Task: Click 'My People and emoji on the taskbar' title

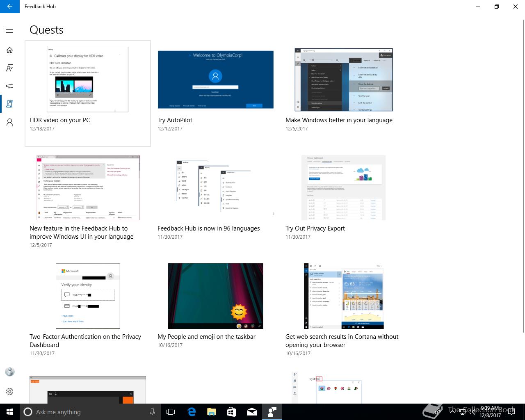Action: click(206, 337)
